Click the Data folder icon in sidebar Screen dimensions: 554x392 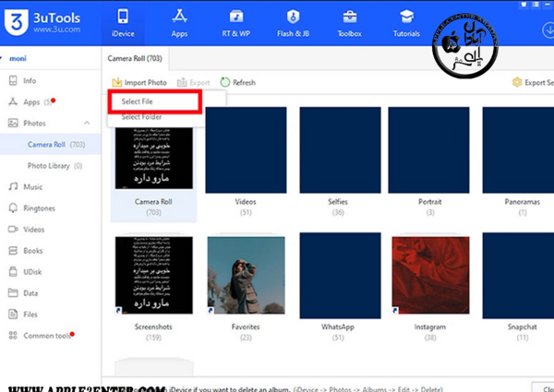[x=13, y=293]
